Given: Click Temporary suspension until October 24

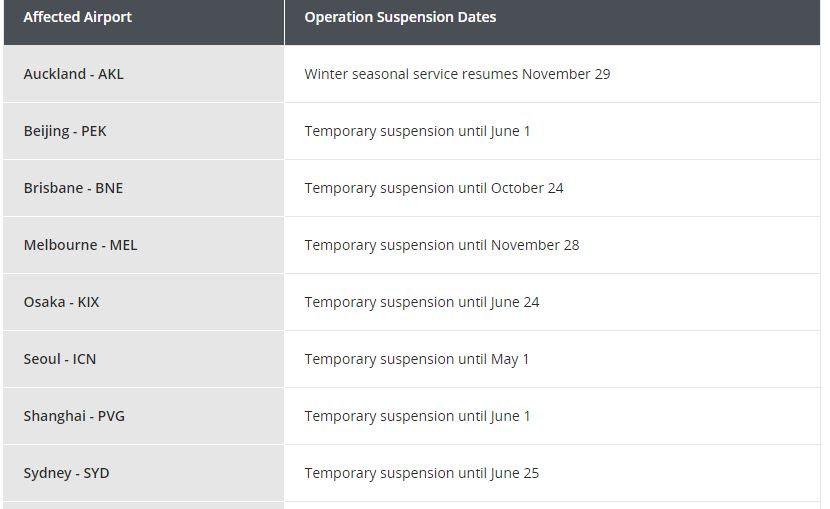Looking at the screenshot, I should [x=434, y=188].
